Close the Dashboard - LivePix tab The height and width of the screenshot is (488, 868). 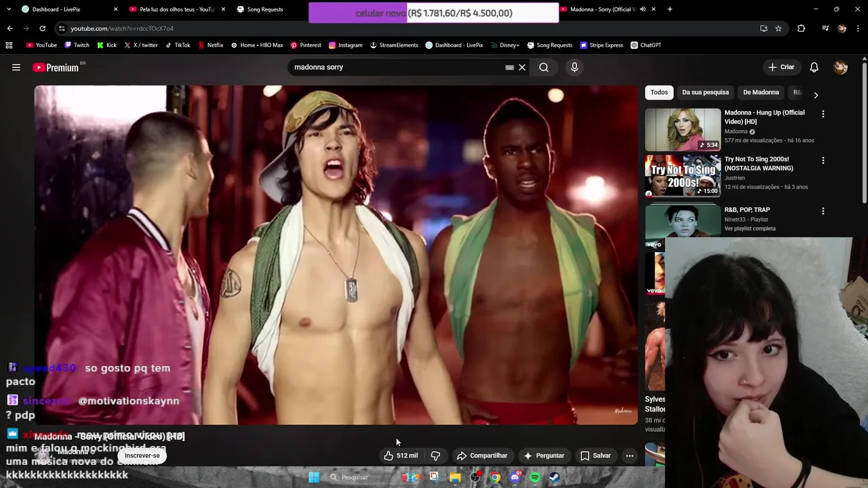click(x=115, y=9)
